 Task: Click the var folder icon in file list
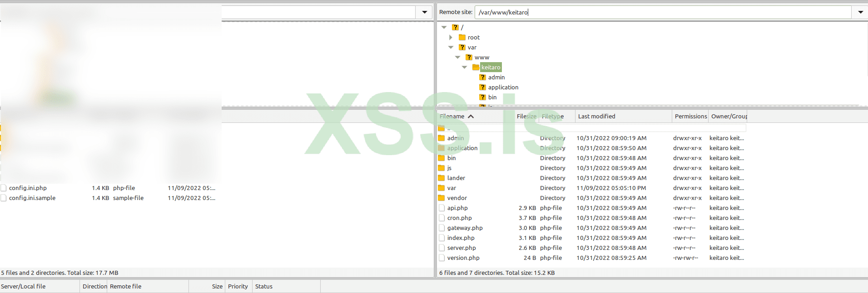pos(441,188)
